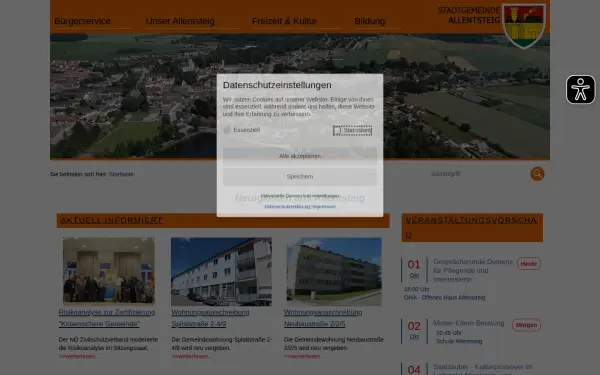
Task: Open the Bildung menu
Action: click(370, 21)
